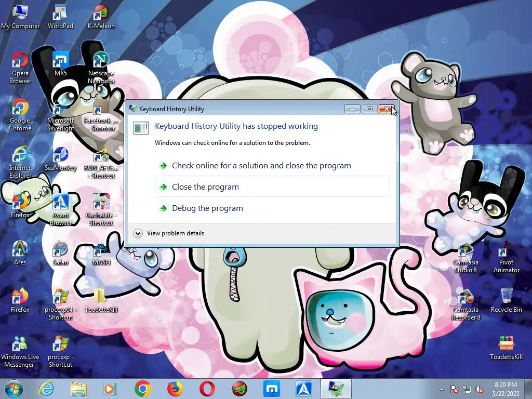The height and width of the screenshot is (399, 532).
Task: Select the ToadetteKill archive icon at right
Action: pyautogui.click(x=506, y=348)
